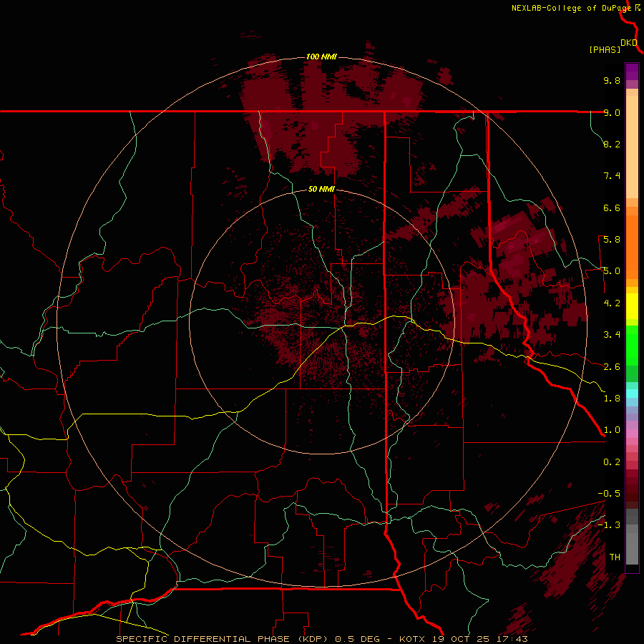
Task: Click the 3.4 scale value
Action: click(x=612, y=335)
